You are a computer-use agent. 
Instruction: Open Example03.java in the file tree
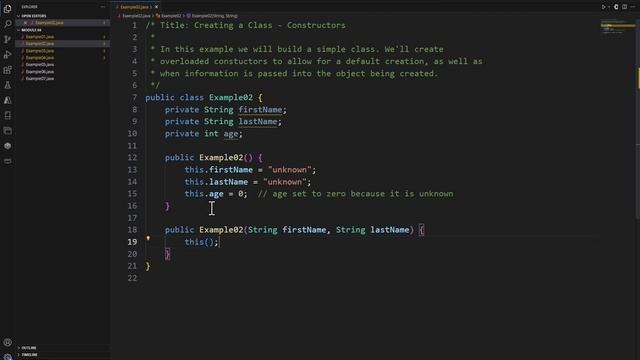[x=40, y=51]
